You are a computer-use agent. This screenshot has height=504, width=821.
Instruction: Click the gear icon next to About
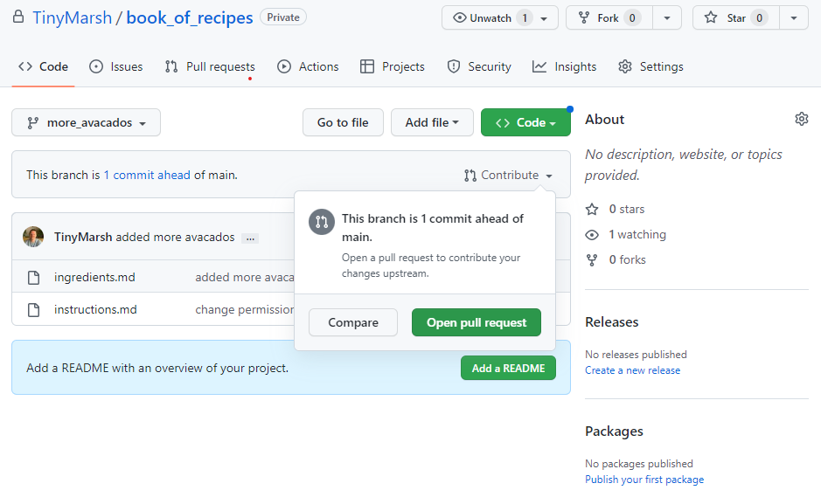click(802, 118)
